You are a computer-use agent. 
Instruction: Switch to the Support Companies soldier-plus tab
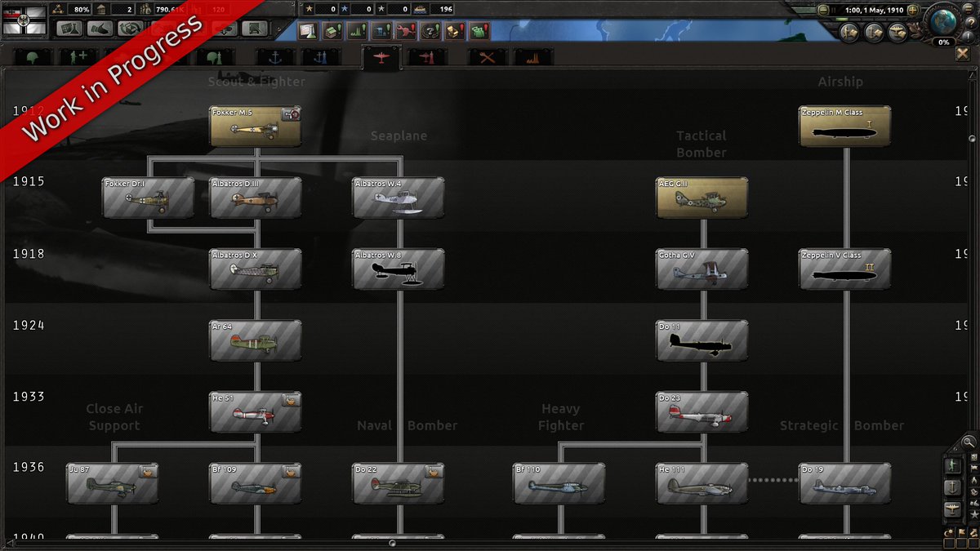point(78,57)
